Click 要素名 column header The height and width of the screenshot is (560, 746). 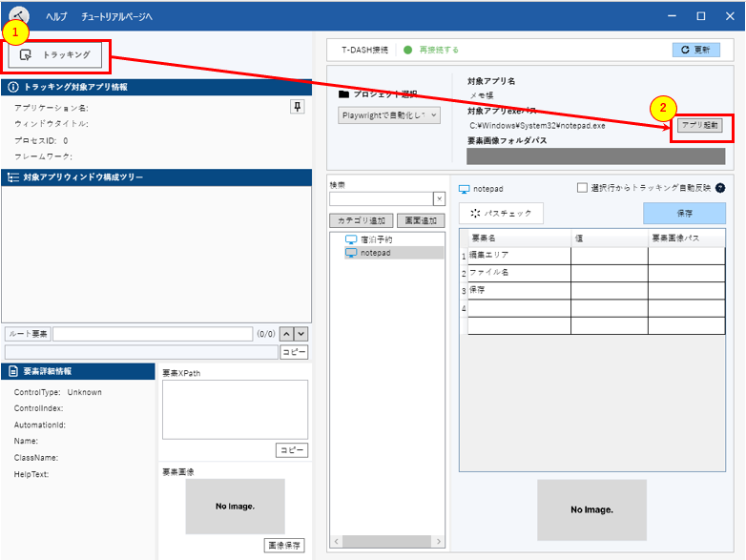[x=520, y=238]
